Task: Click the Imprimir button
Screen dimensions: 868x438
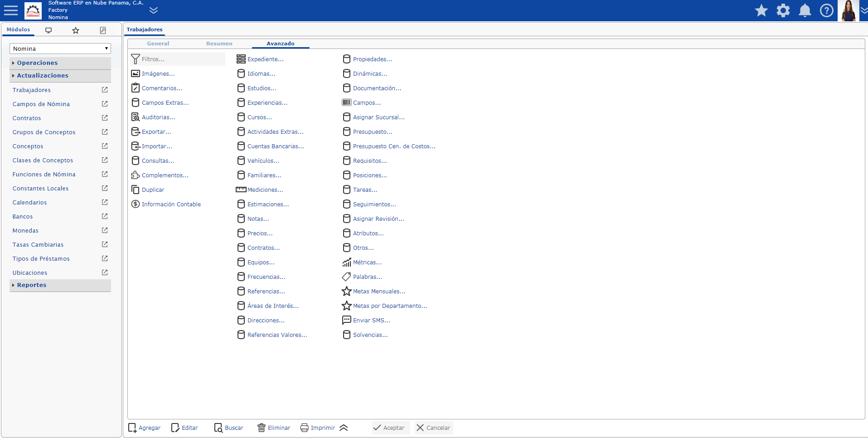Action: [318, 428]
